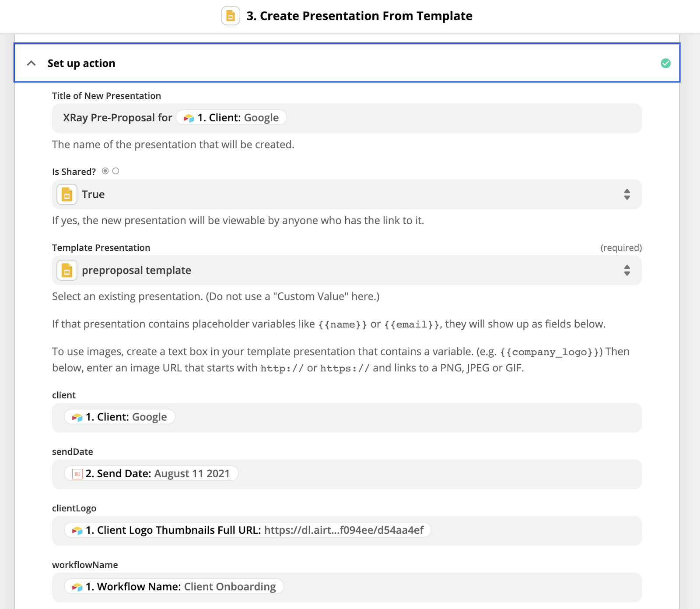Click Google Slides icon in step header

[231, 16]
